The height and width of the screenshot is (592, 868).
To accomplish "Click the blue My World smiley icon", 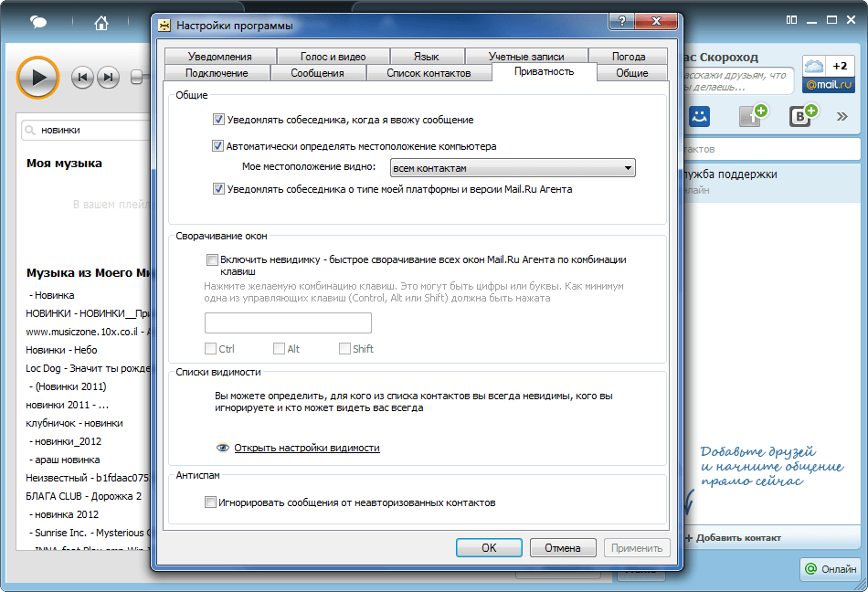I will (699, 116).
